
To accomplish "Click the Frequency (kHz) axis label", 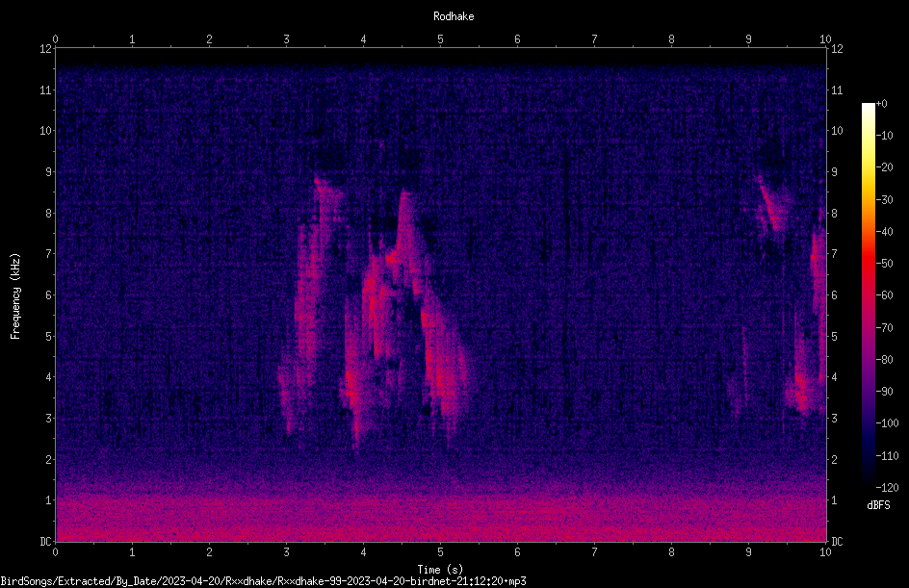I will 15,296.
